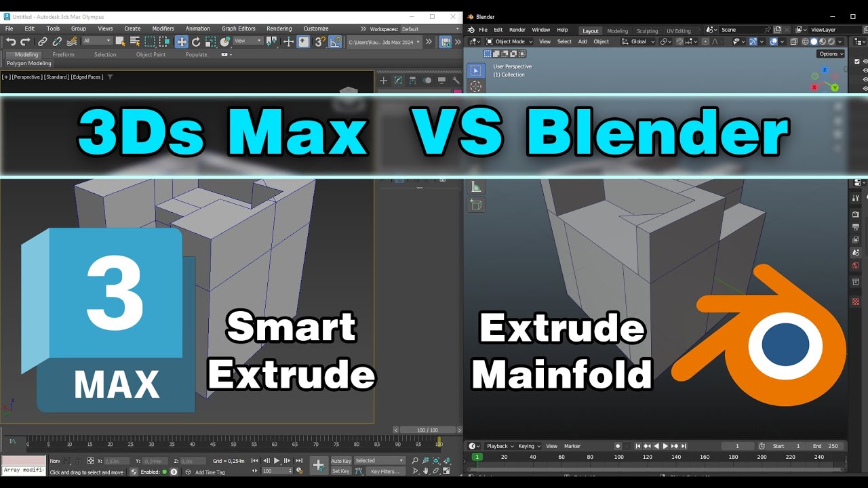
Task: Open Blender Object Mode dropdown
Action: [509, 41]
